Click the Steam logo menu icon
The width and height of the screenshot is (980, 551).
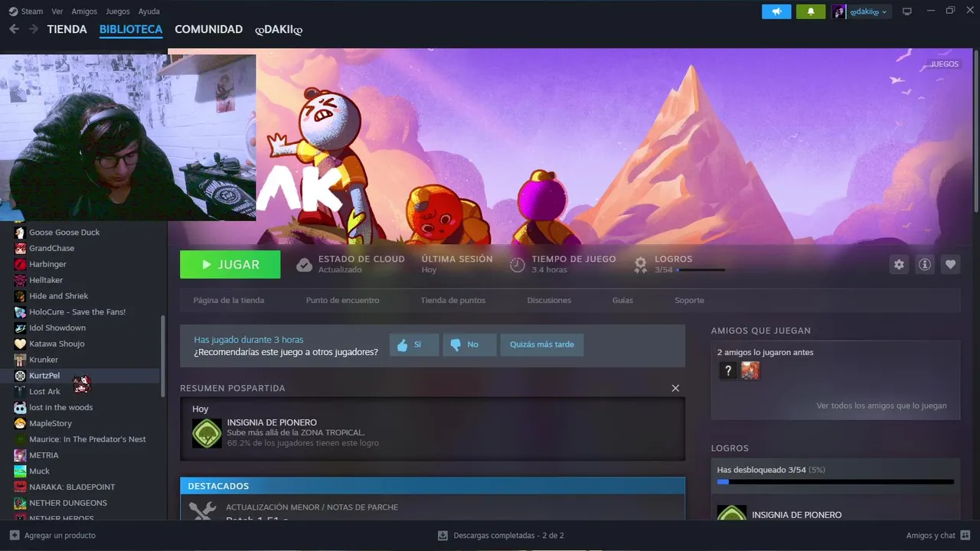point(13,11)
